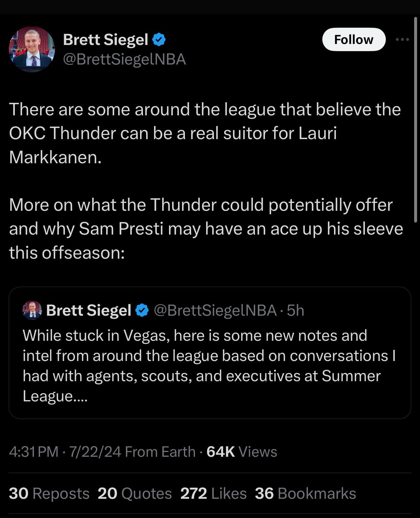Click the small avatar in quoted tweet
Image resolution: width=420 pixels, height=518 pixels.
[32, 310]
